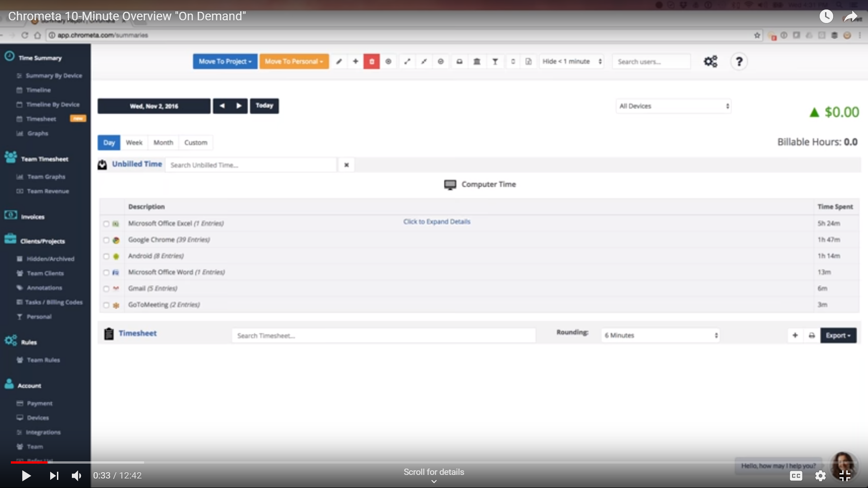Click the bank building icon in toolbar
Image resolution: width=868 pixels, height=488 pixels.
click(x=476, y=61)
